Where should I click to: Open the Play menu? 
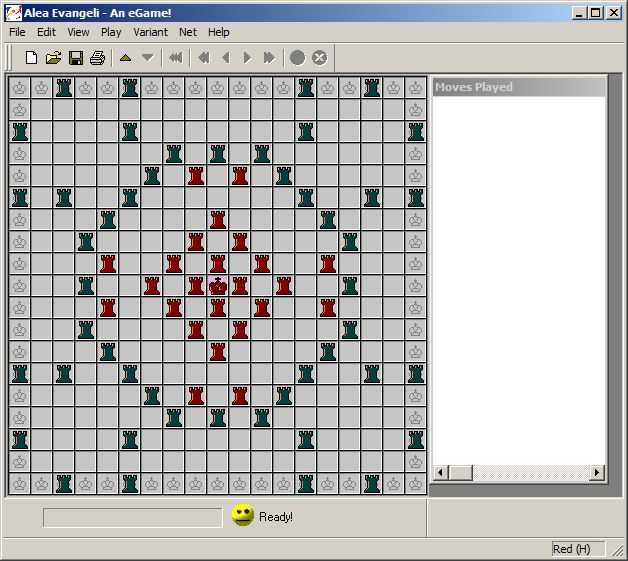click(x=111, y=32)
